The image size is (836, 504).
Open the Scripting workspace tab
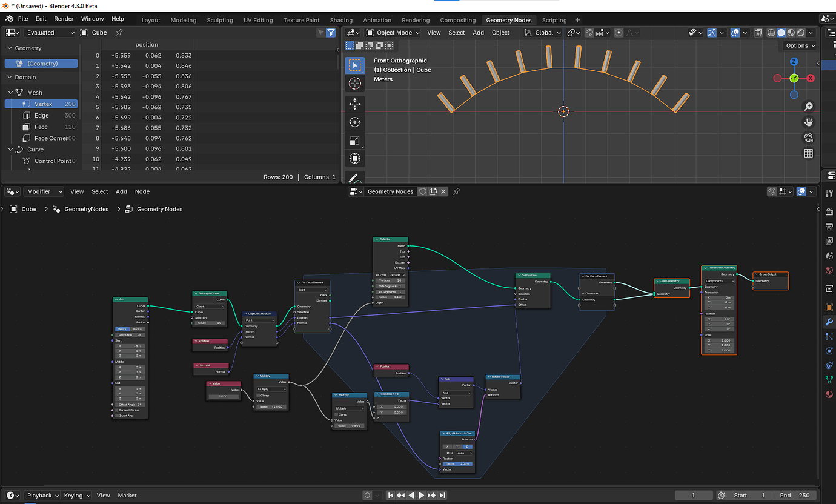554,20
